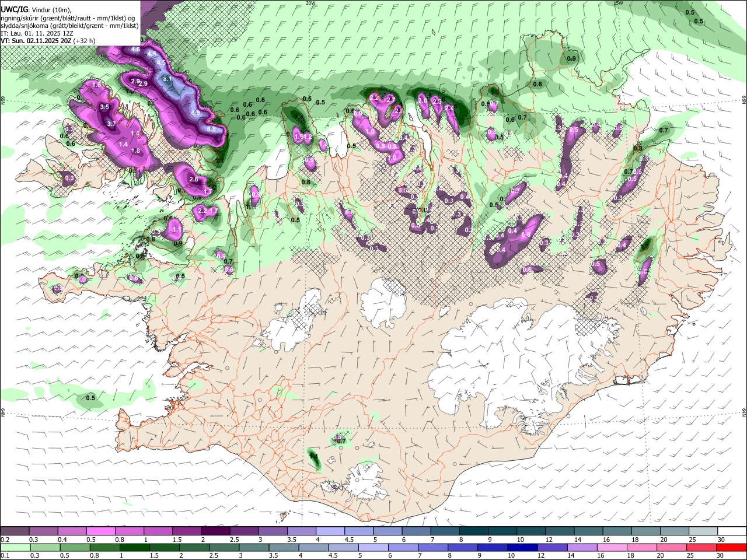Select the pale grey snow-scale swatch labeled 25
747x560 pixels.
[x=702, y=531]
